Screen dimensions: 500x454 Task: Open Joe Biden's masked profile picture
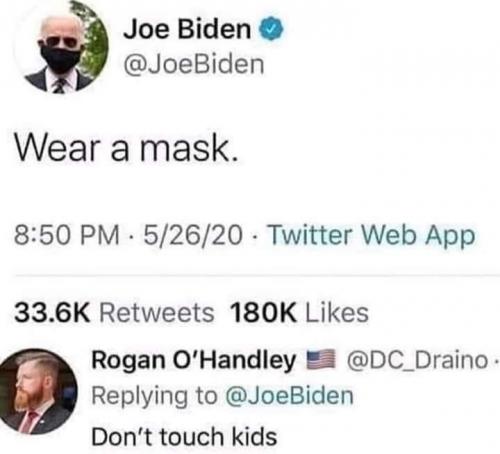(x=62, y=47)
